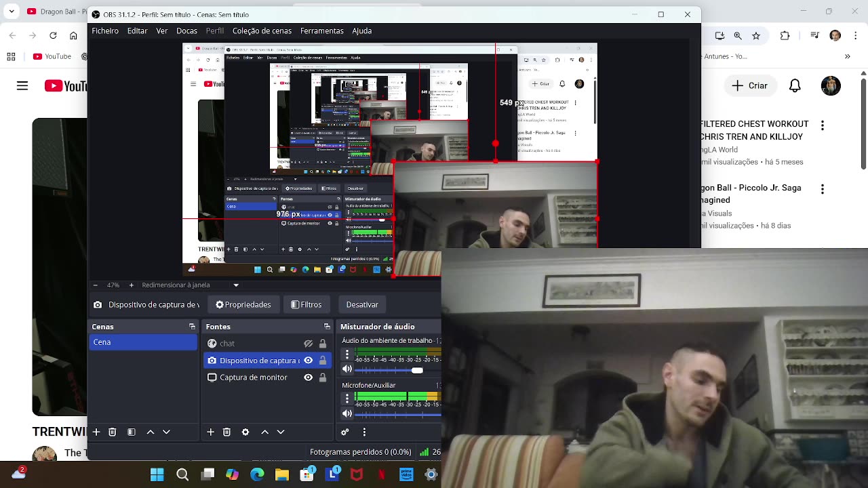Viewport: 868px width, 488px height.
Task: Open YouTube account avatar
Action: coord(831,85)
